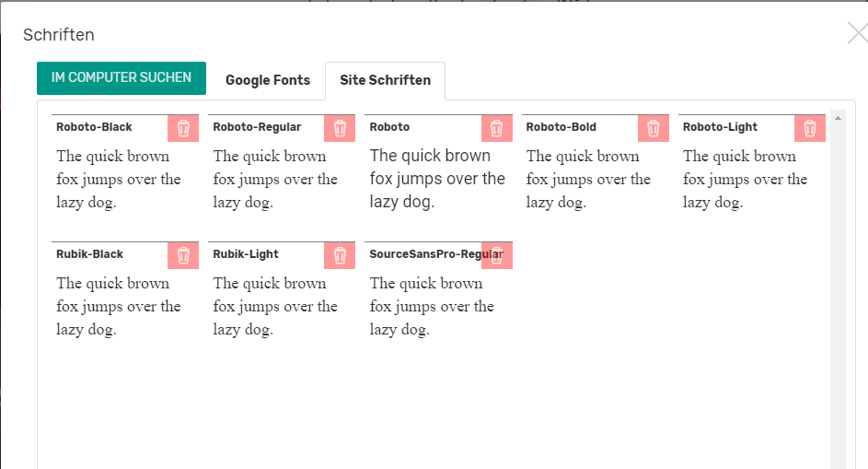The image size is (868, 469).
Task: Pick the SourceSansPro-Regular font sample text
Action: 432,306
